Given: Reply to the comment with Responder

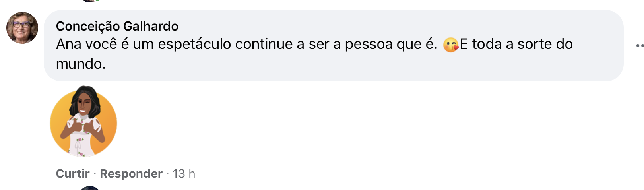Looking at the screenshot, I should [131, 174].
